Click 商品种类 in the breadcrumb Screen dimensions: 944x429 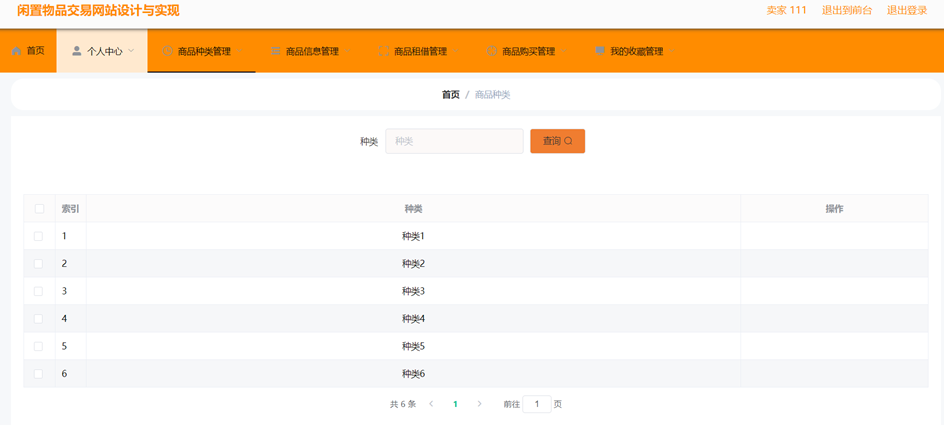pos(492,94)
